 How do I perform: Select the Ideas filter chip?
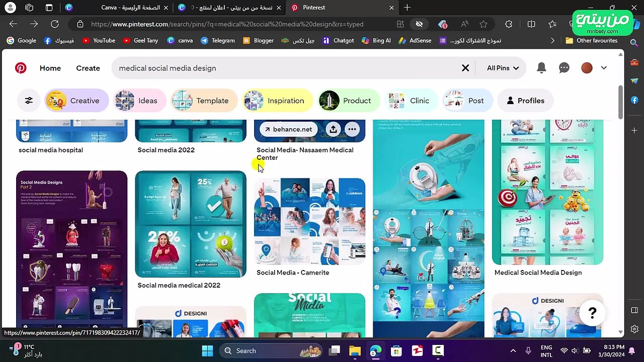[139, 101]
